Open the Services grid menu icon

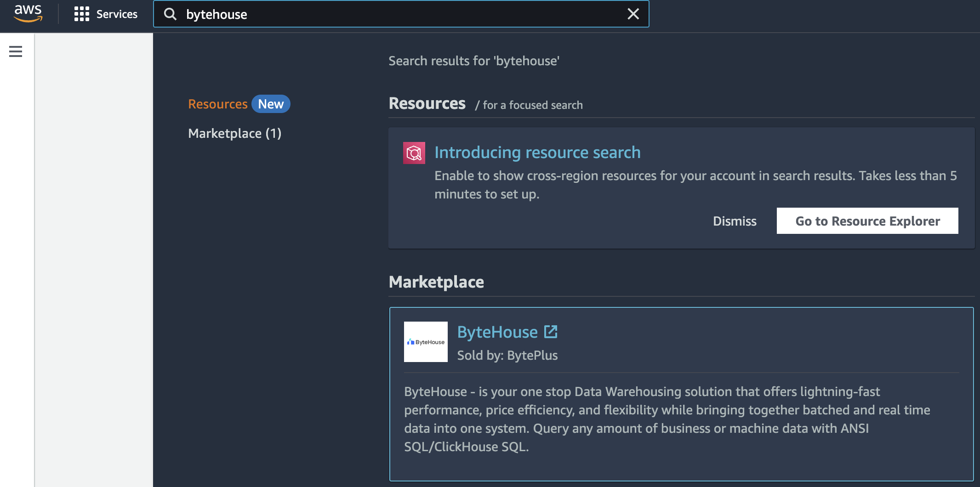click(81, 14)
